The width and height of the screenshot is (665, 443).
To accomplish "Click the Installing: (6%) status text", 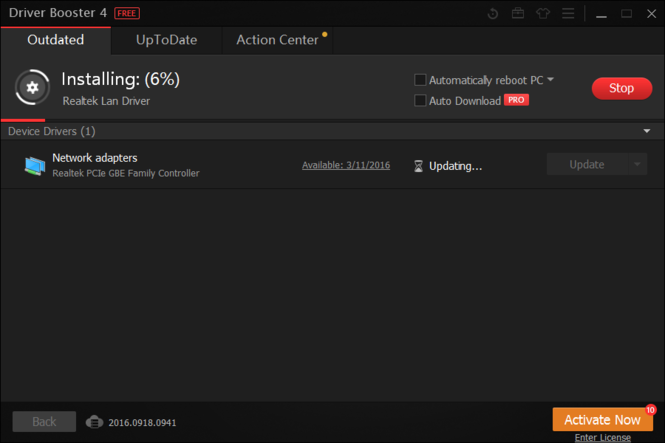I will [120, 79].
